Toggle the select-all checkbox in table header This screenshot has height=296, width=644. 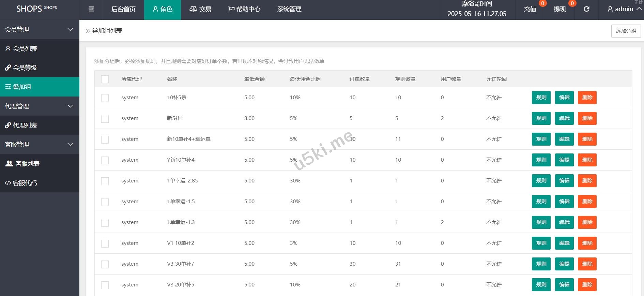[105, 79]
